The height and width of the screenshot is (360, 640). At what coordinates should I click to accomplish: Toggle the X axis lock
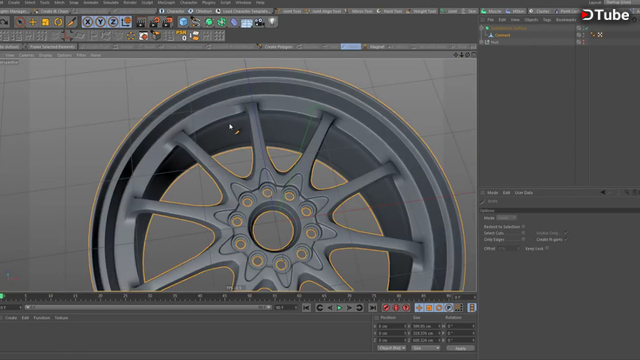click(x=88, y=22)
